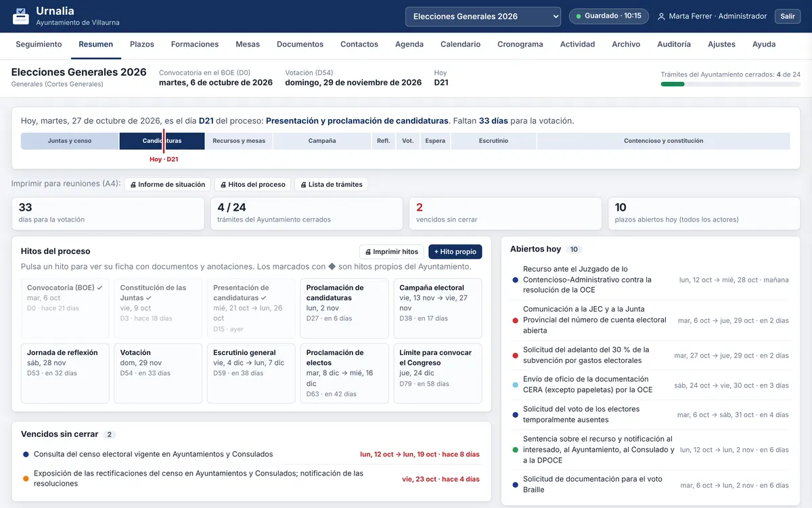Screen dimensions: 812x508
Task: Select the Escrutinio timeline phase
Action: (x=493, y=141)
